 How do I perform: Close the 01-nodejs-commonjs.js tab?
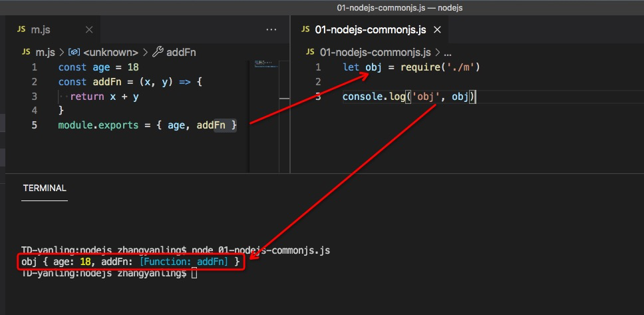point(437,29)
